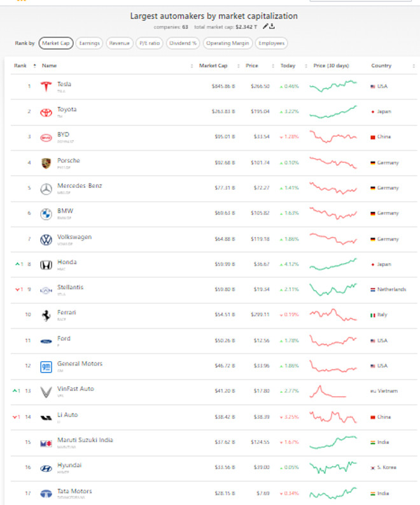The width and height of the screenshot is (420, 505).
Task: Select the Market Cap ranking option
Action: tap(56, 43)
